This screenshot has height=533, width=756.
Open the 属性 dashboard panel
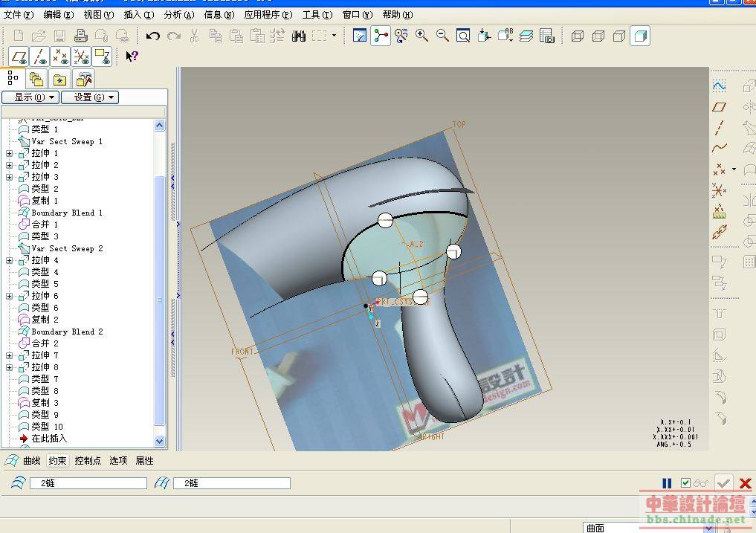145,461
